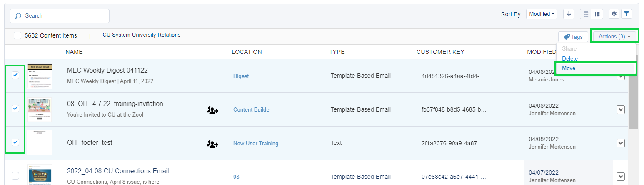Toggle select-all 5632 Content Items checkbox
The image size is (644, 185).
click(17, 35)
